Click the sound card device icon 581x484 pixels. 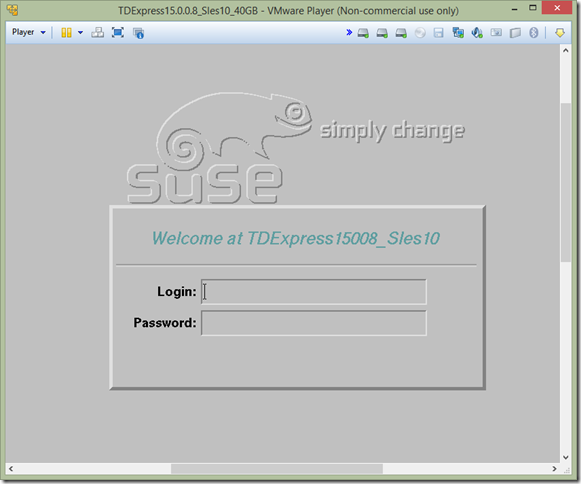point(477,33)
